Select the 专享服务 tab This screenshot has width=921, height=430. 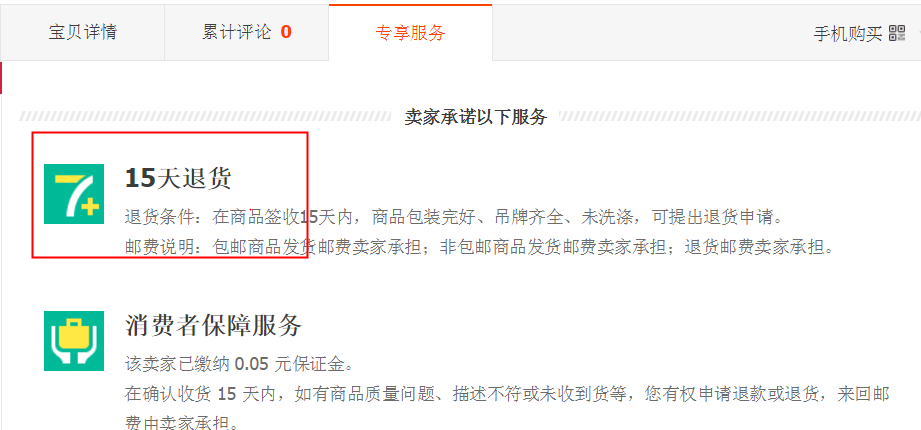410,32
